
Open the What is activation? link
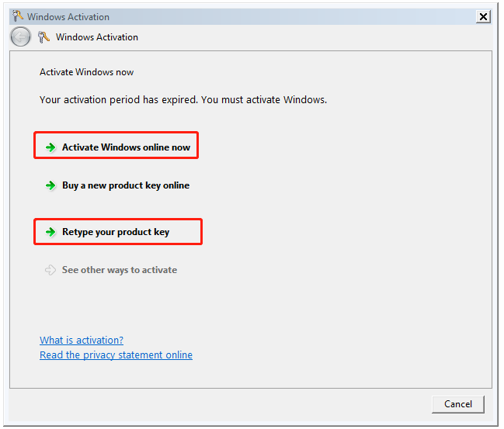[x=82, y=340]
